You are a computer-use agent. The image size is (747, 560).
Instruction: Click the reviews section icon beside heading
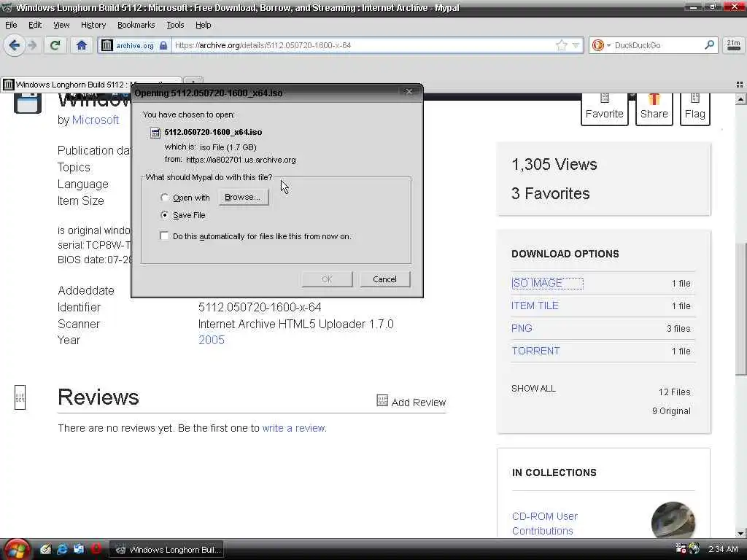tap(20, 397)
